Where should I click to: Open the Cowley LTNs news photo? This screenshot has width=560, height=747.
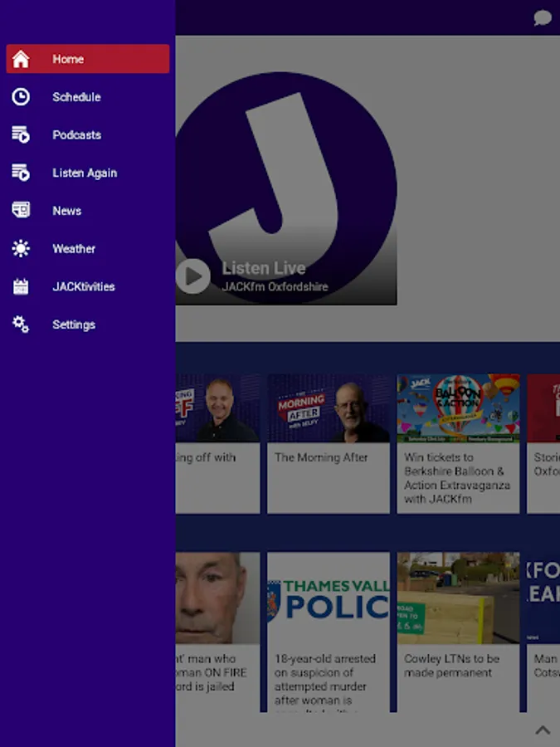pos(458,598)
